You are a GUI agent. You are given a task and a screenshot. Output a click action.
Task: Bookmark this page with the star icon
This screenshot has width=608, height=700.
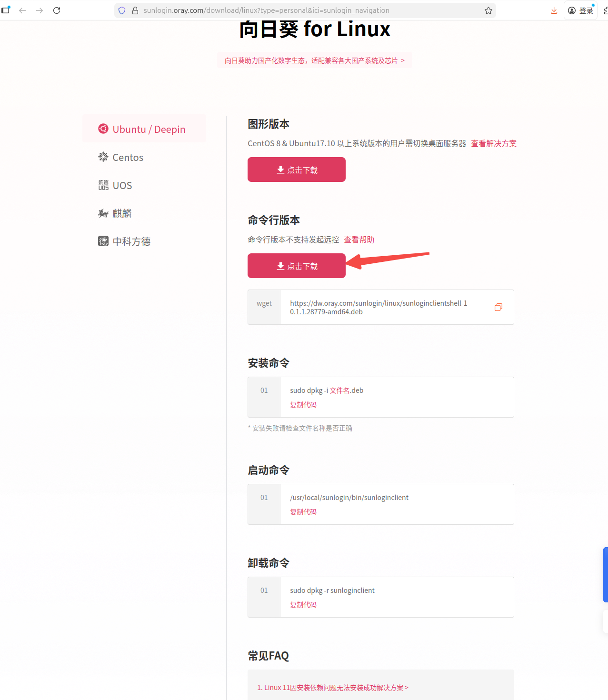[x=488, y=10]
